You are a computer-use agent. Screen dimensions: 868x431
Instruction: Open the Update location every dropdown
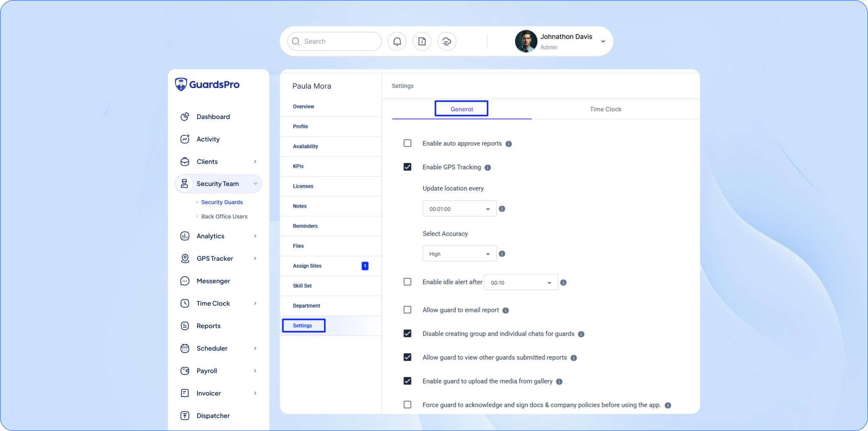pos(459,209)
